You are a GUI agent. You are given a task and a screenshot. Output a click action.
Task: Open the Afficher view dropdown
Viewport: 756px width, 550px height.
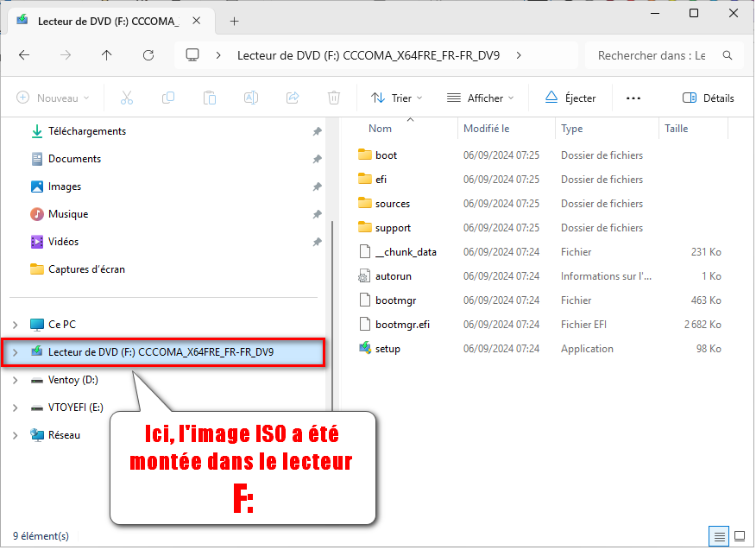tap(480, 98)
